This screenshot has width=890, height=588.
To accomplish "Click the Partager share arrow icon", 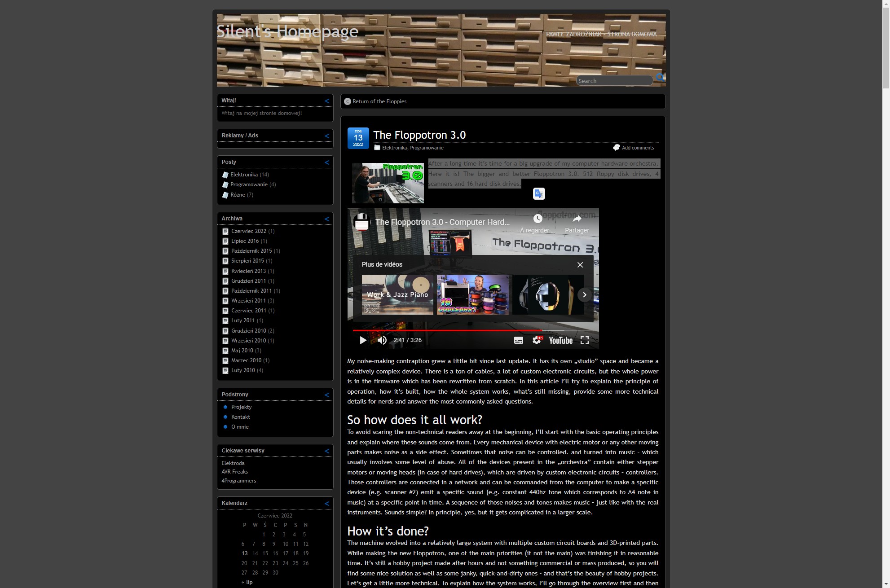I will pyautogui.click(x=577, y=219).
